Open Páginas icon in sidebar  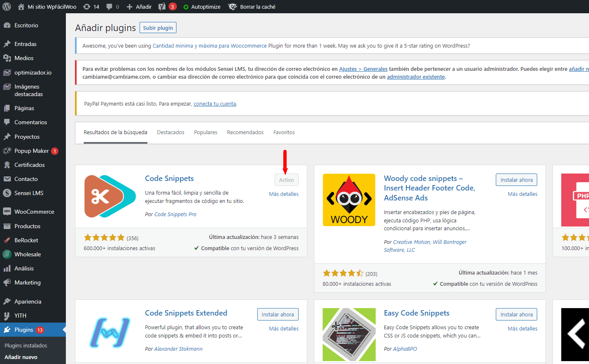pos(7,108)
